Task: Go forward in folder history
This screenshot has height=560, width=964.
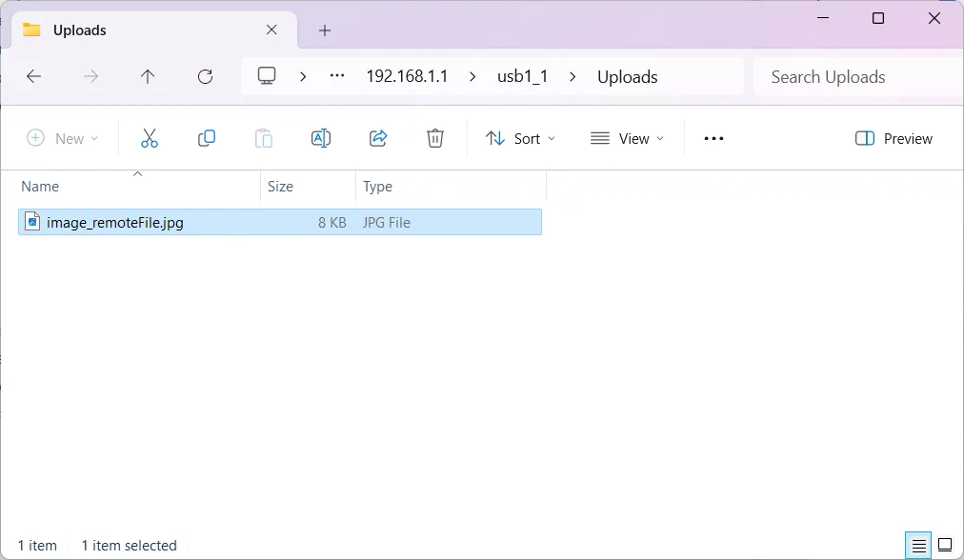Action: (90, 76)
